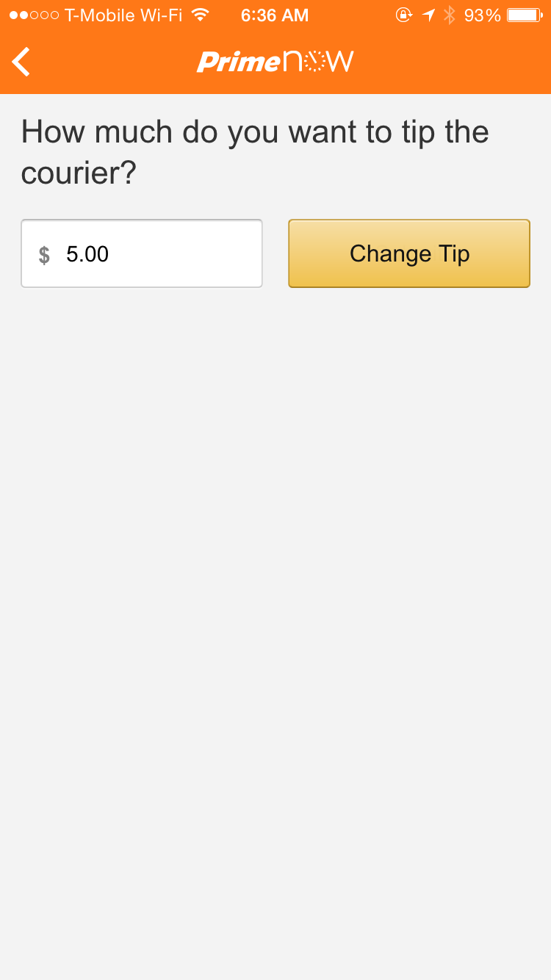Tap the T-Mobile Wi-Fi carrier label
551x980 pixels.
123,15
